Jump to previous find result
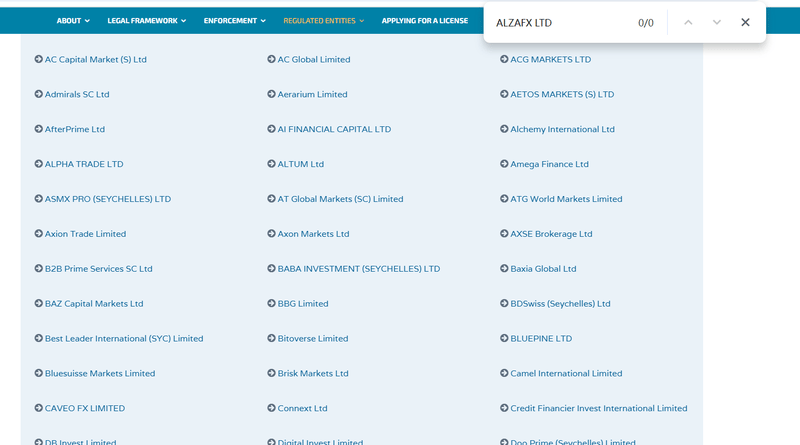Viewport: 800px width, 445px height. tap(688, 22)
